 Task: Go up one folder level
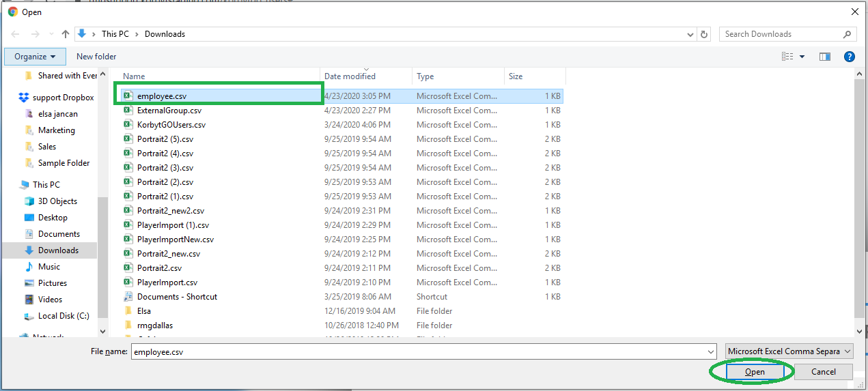point(66,34)
